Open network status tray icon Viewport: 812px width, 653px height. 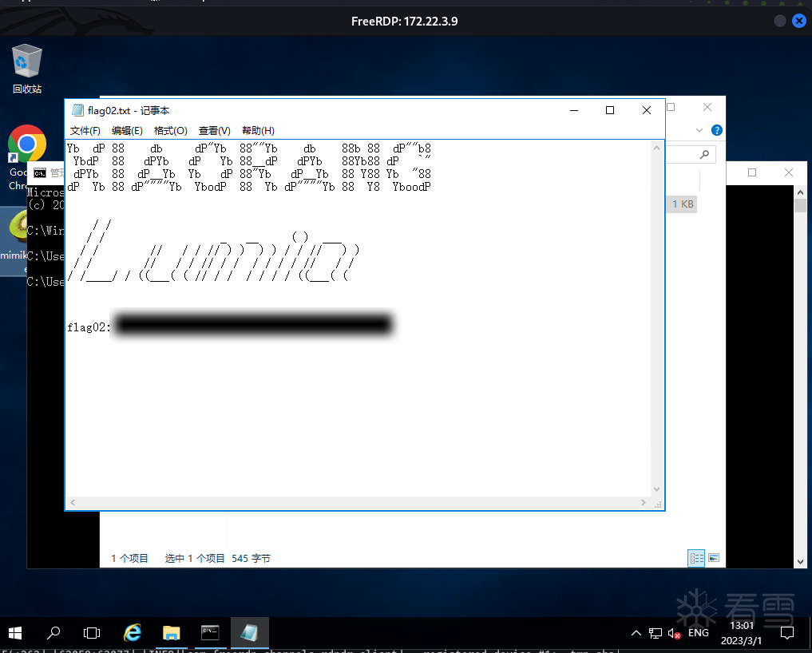pyautogui.click(x=655, y=633)
